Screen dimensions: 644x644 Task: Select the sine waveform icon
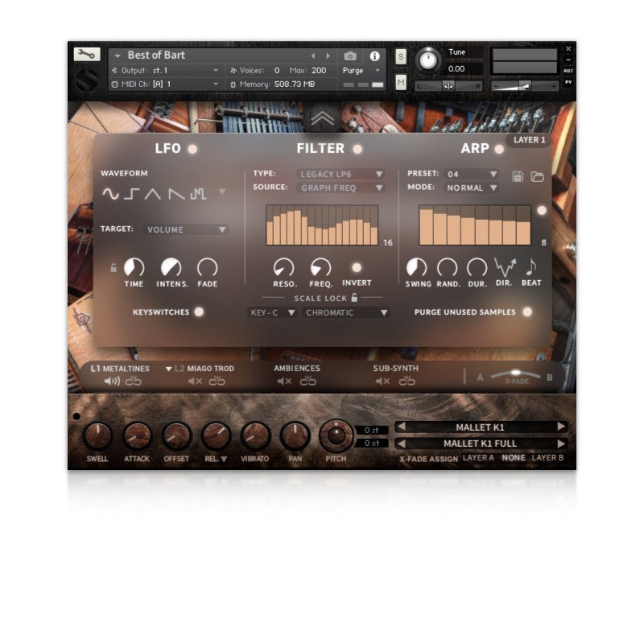pos(110,193)
